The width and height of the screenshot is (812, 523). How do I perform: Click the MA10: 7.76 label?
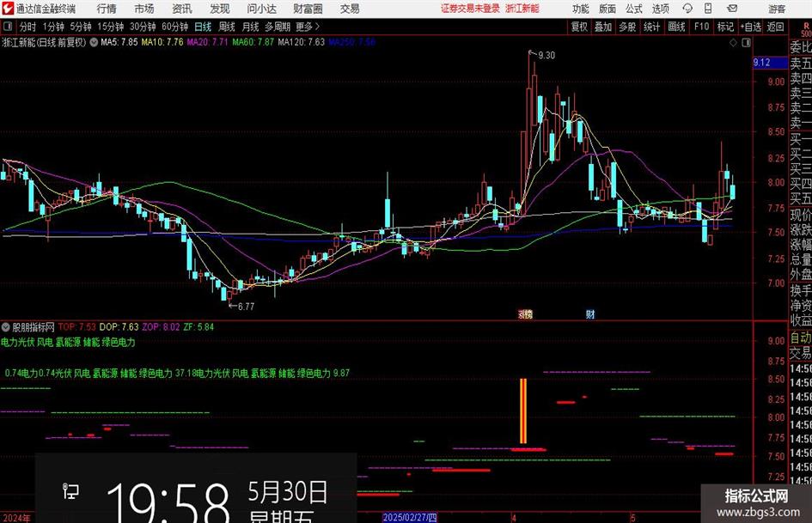tap(162, 42)
